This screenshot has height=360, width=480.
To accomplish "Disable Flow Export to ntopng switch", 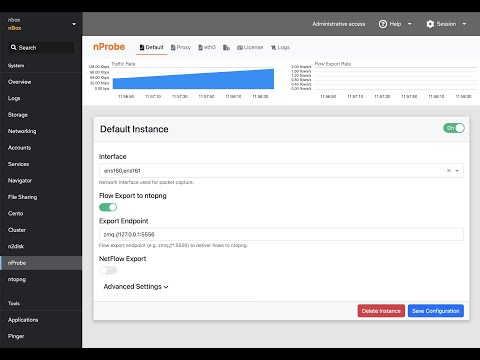I will [108, 207].
